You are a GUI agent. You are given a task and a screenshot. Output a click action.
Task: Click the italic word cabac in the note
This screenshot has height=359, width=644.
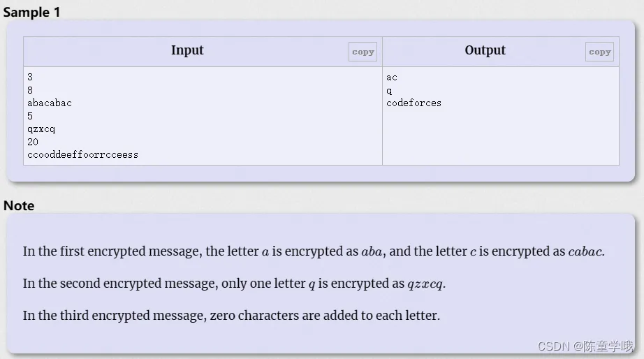point(585,251)
